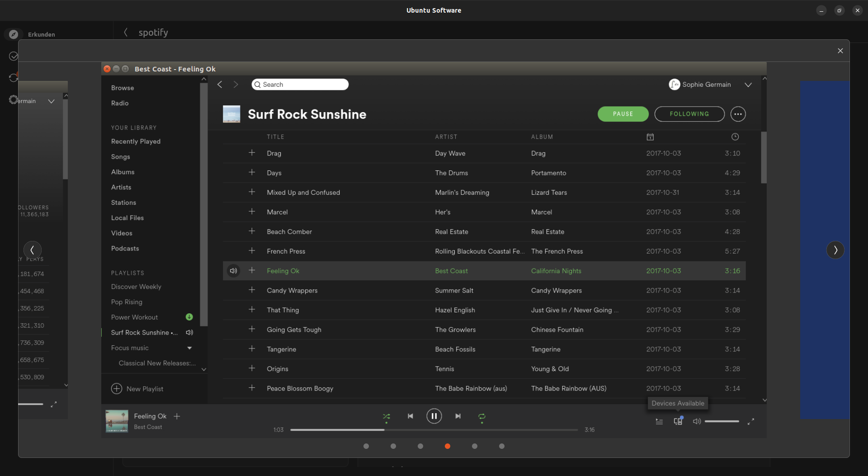868x476 pixels.
Task: Go back in Spotify navigation
Action: 220,85
